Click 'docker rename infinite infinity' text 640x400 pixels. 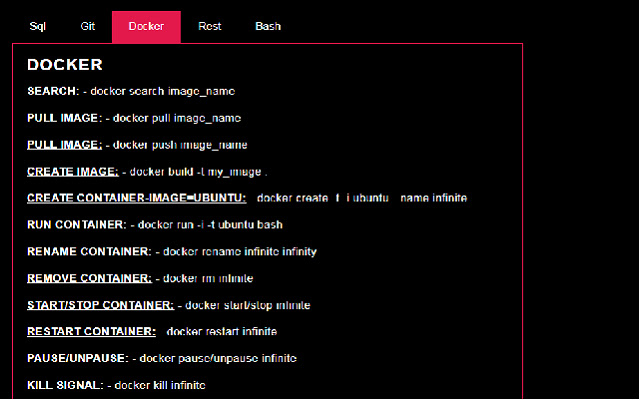click(x=240, y=252)
